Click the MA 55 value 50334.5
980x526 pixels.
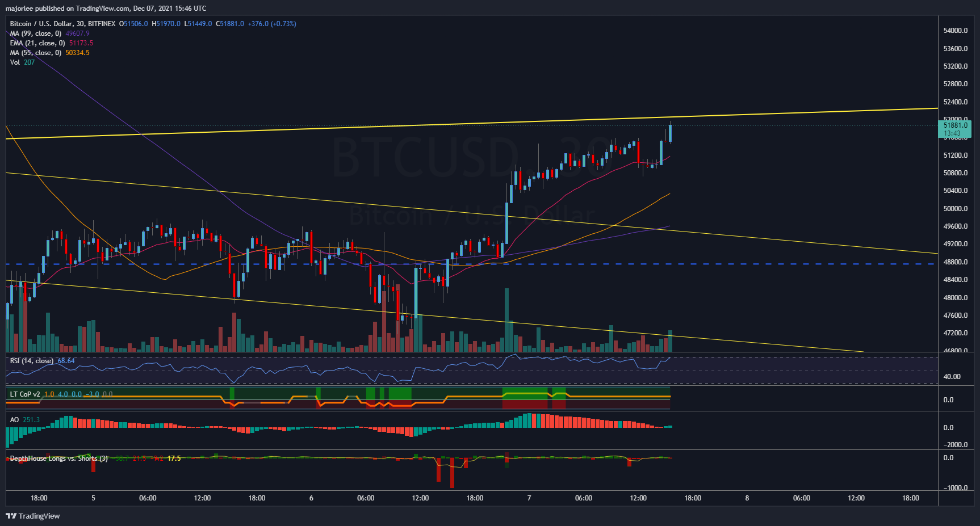coord(77,53)
